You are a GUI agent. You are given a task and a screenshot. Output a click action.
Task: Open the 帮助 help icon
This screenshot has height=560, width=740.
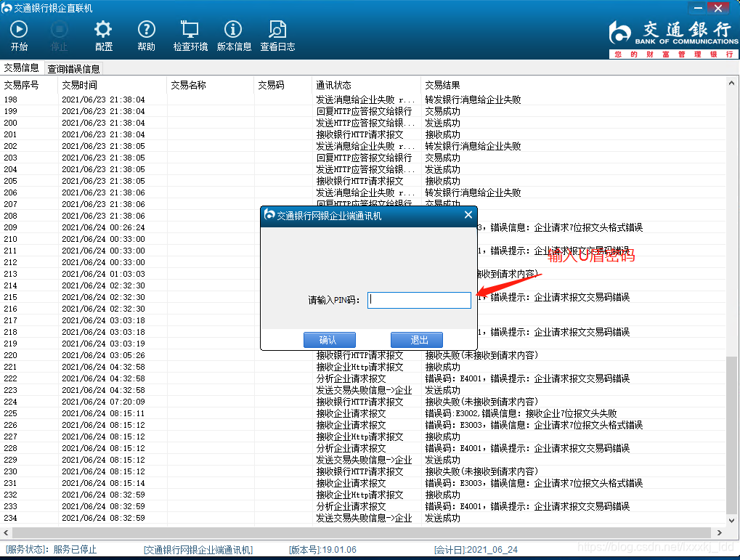(146, 36)
